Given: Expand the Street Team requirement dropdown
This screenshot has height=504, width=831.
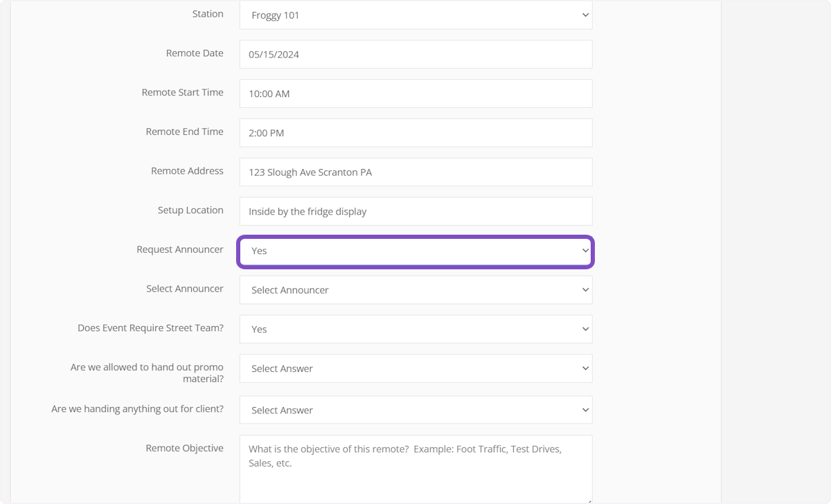Looking at the screenshot, I should (415, 329).
